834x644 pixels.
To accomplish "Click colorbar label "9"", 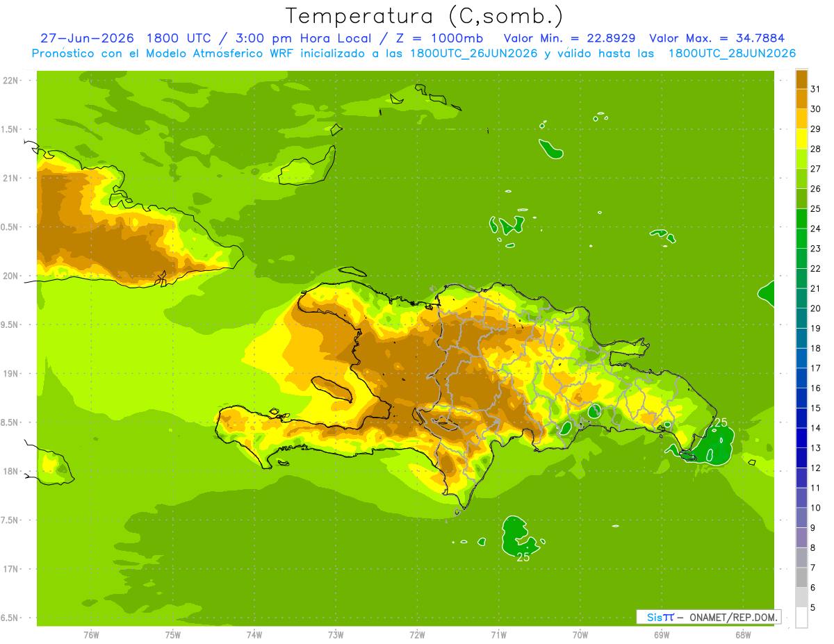I will (x=813, y=528).
